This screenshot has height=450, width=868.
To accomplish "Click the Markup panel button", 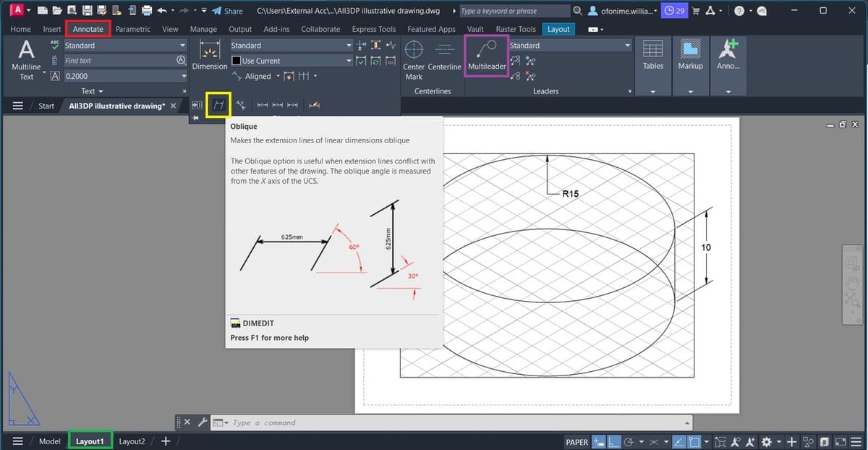I will click(691, 55).
